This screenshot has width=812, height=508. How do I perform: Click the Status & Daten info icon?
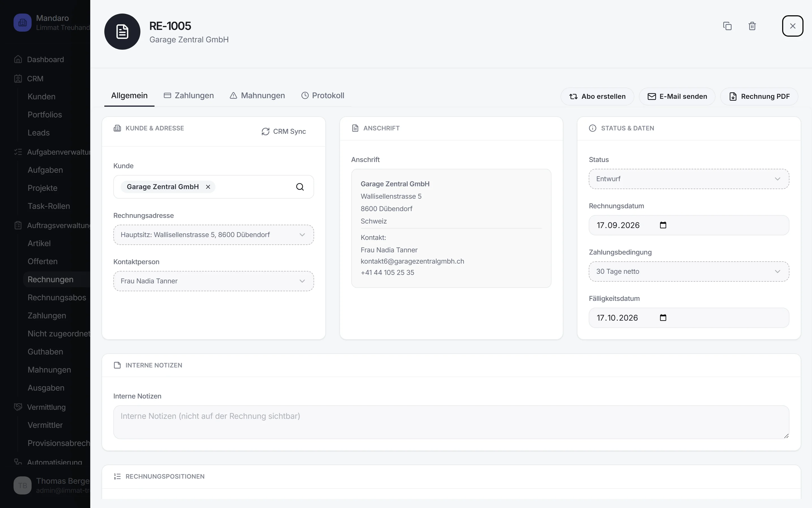593,128
